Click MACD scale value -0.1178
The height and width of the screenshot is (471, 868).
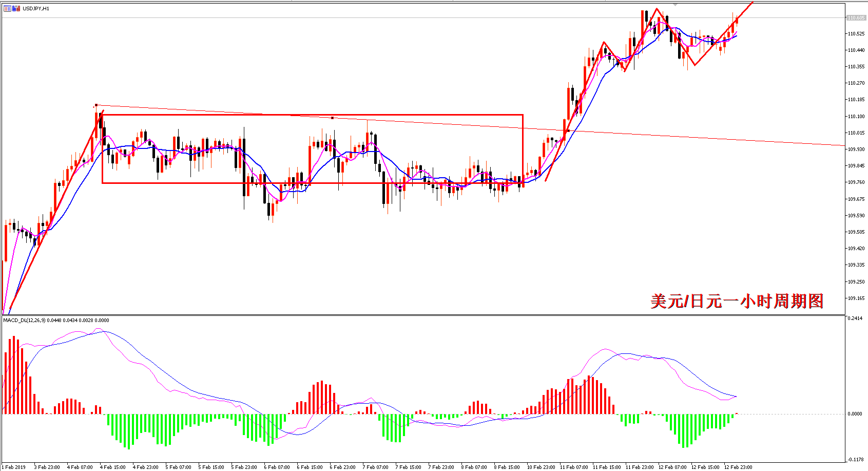(855, 460)
